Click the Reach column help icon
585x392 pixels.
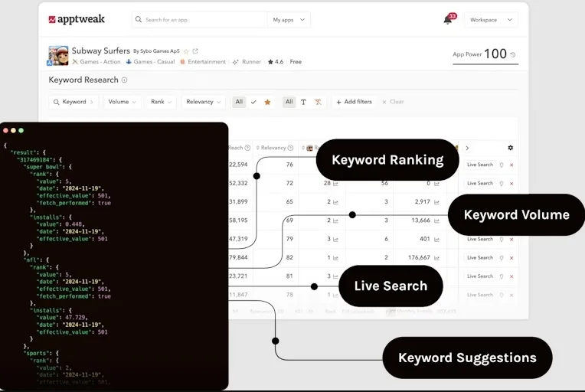point(247,148)
